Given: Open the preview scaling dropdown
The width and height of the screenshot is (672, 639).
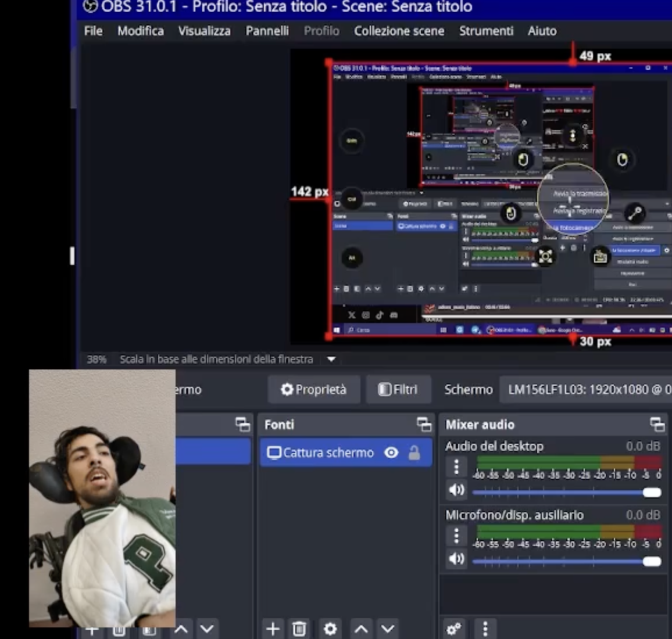Looking at the screenshot, I should click(x=331, y=360).
